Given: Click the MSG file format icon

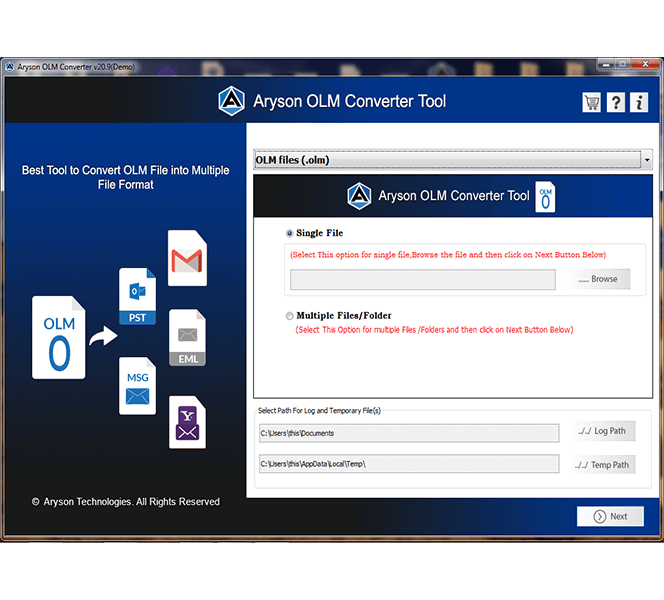Looking at the screenshot, I should (x=137, y=386).
